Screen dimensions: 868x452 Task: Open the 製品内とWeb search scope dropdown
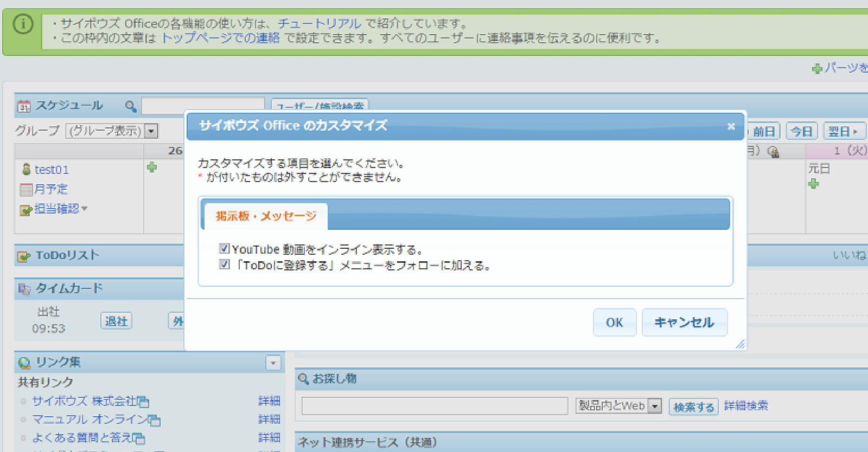(618, 405)
